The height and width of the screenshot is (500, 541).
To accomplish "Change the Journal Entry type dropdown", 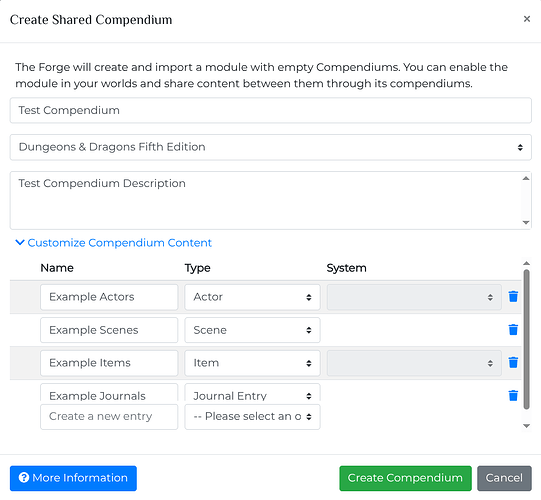I will [x=252, y=393].
